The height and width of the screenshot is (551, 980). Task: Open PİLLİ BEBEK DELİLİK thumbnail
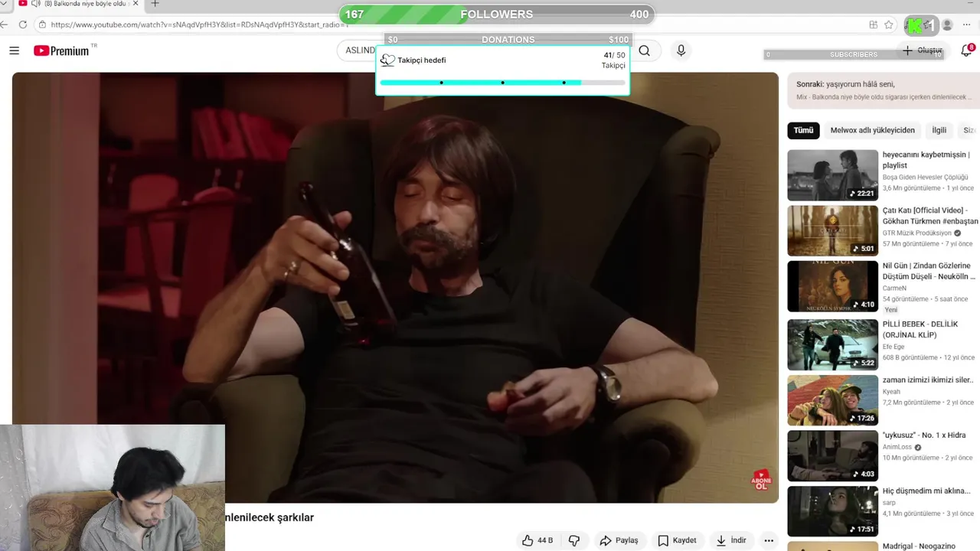(832, 344)
